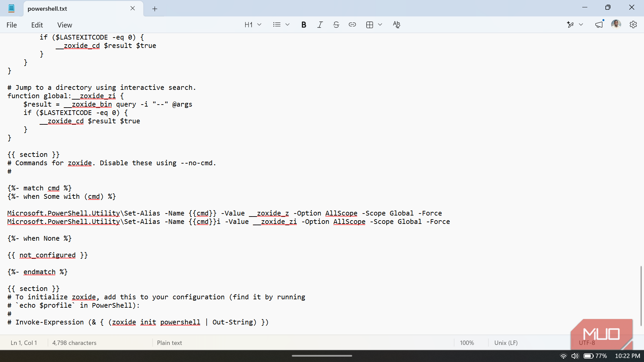Click the volume speaker tray icon
Screen dimensions: 644x362
575,356
